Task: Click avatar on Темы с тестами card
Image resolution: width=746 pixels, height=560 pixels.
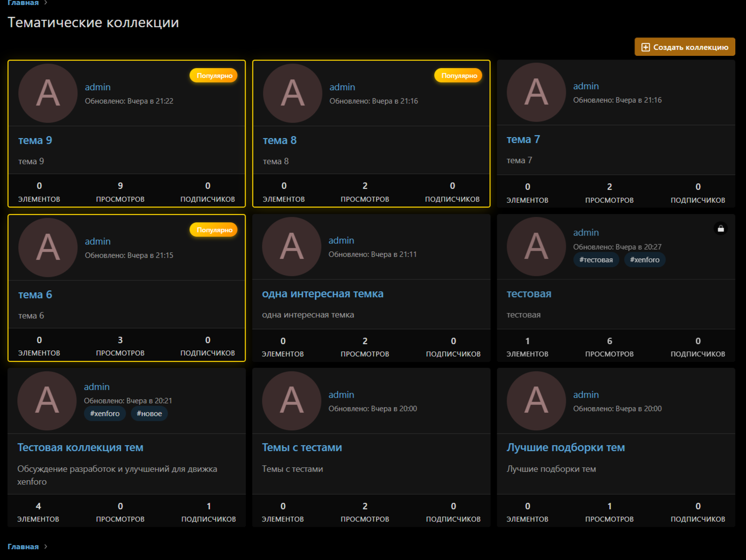Action: (292, 401)
